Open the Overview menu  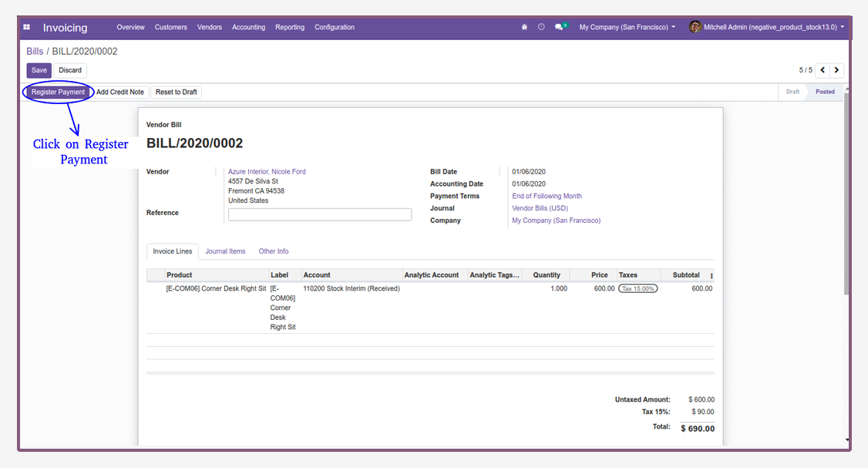(130, 27)
